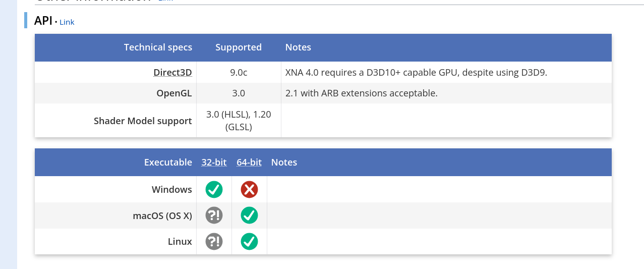Viewport: 644px width, 269px height.
Task: Click the Supported column header
Action: point(239,47)
